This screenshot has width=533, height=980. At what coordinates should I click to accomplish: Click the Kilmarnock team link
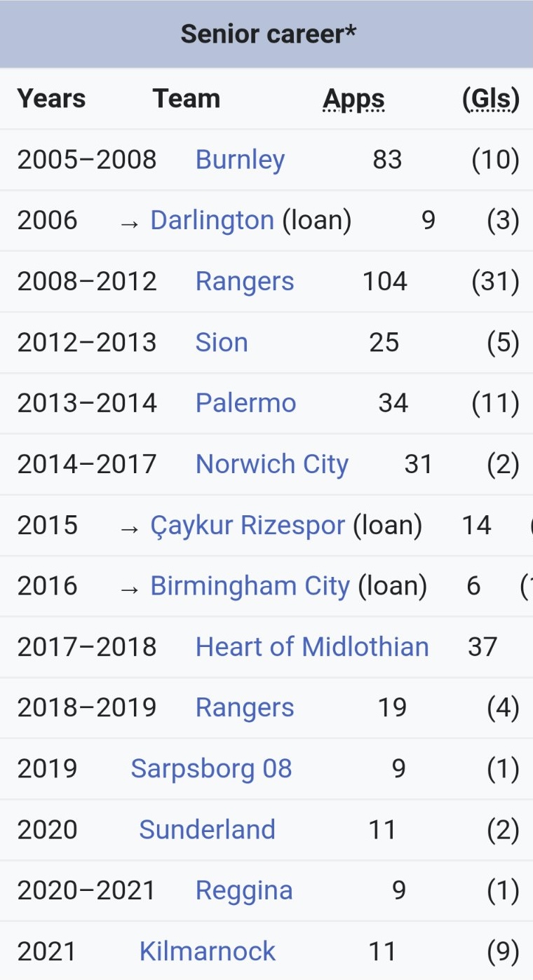pyautogui.click(x=208, y=952)
